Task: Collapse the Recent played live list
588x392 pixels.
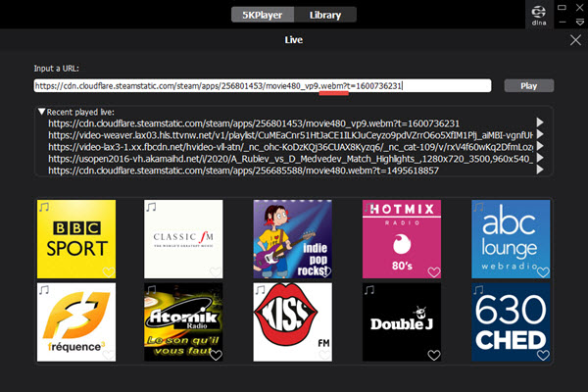Action: (x=41, y=112)
